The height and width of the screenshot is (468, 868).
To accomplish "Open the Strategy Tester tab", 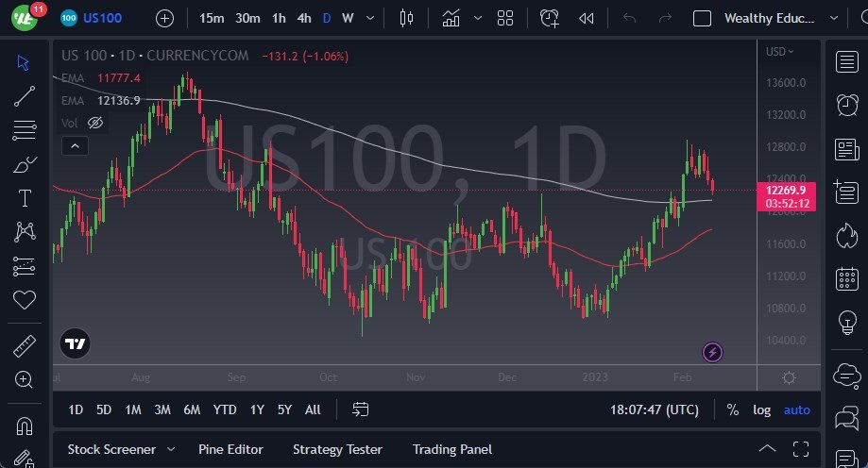I will (337, 449).
